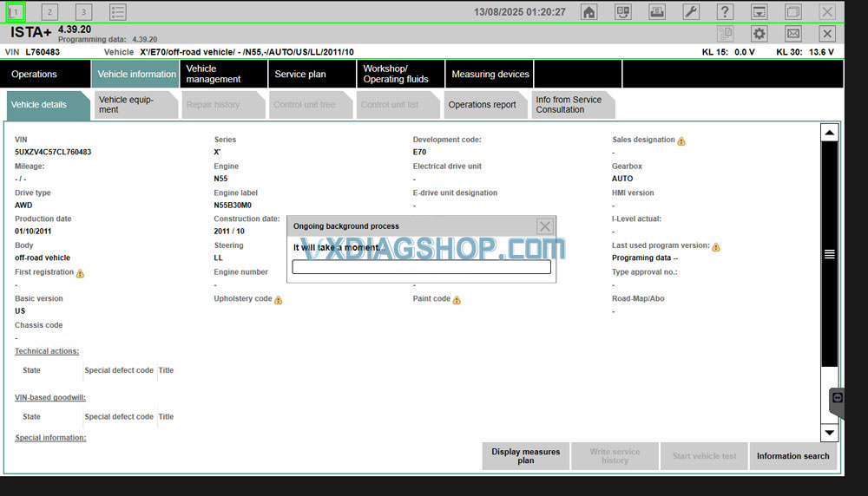Click the Display measures plan button
Viewport: 868px width, 496px height.
525,456
